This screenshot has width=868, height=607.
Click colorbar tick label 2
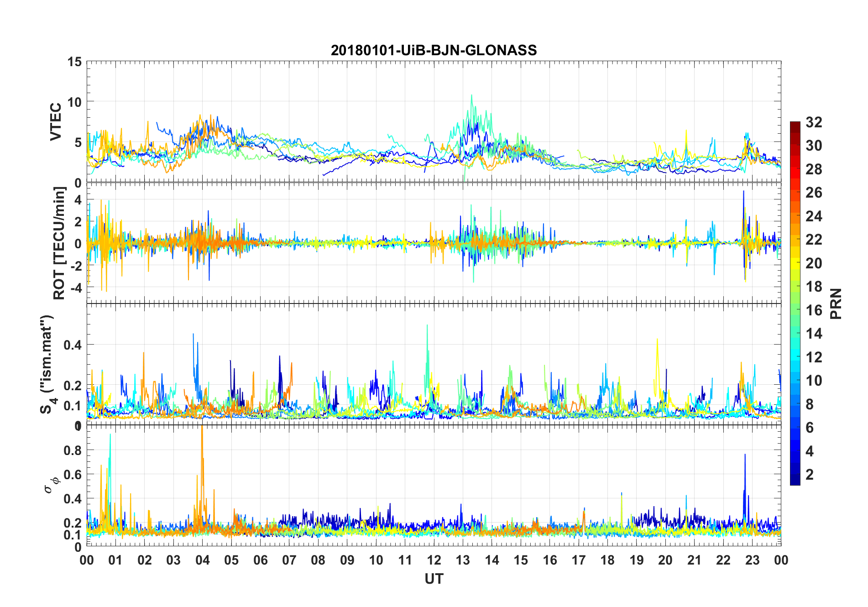(x=810, y=474)
